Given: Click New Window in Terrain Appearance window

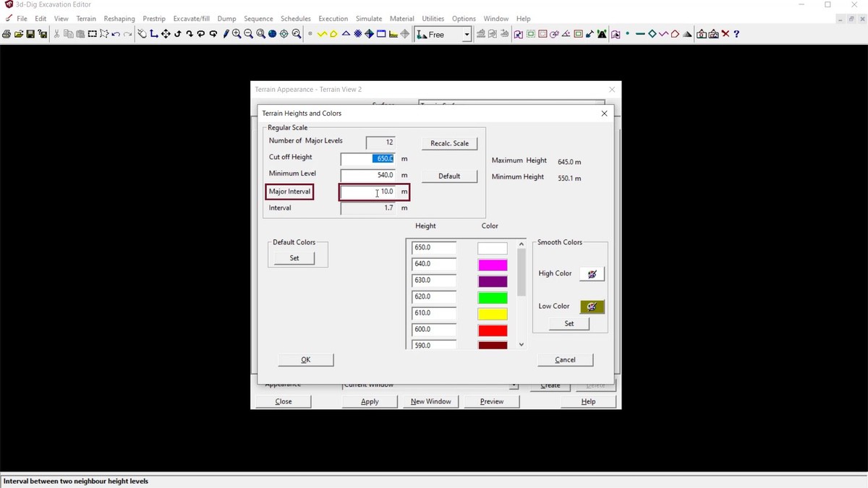Looking at the screenshot, I should click(431, 402).
